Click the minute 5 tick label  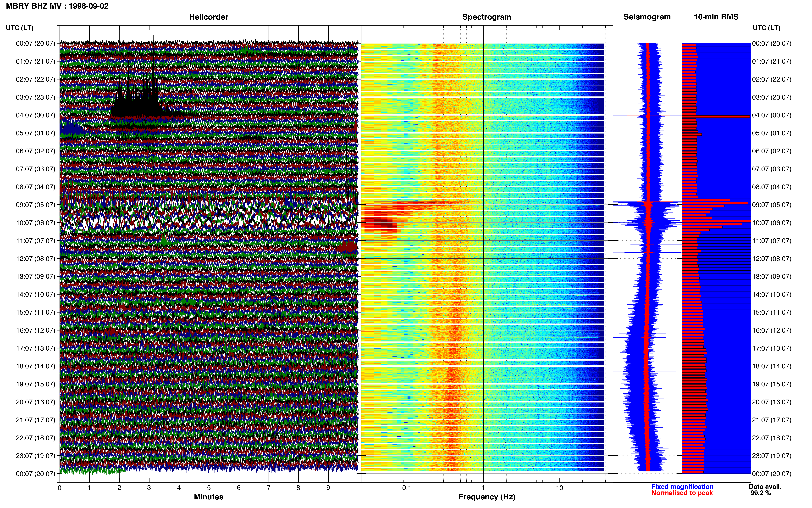[x=209, y=488]
